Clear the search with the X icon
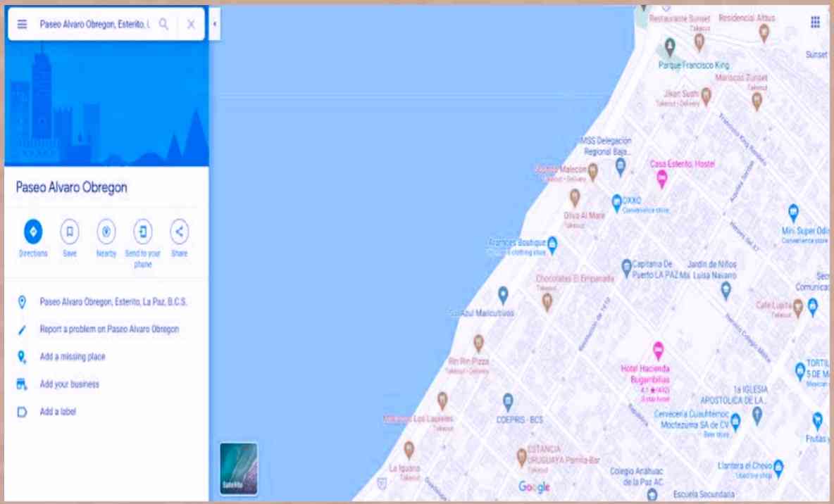This screenshot has width=834, height=504. (x=191, y=24)
